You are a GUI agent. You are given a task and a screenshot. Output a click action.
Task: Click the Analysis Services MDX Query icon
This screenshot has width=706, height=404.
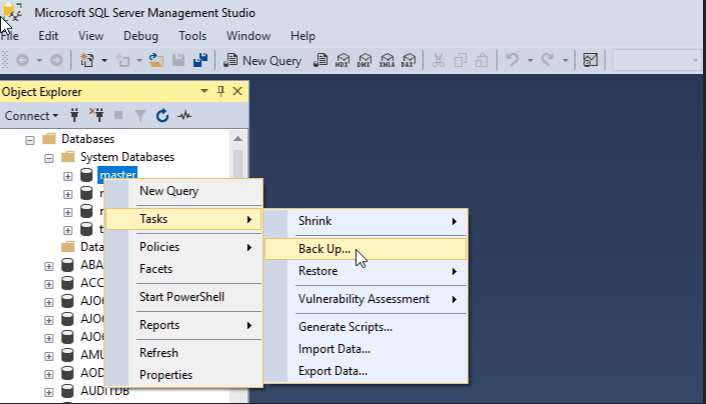(x=343, y=60)
